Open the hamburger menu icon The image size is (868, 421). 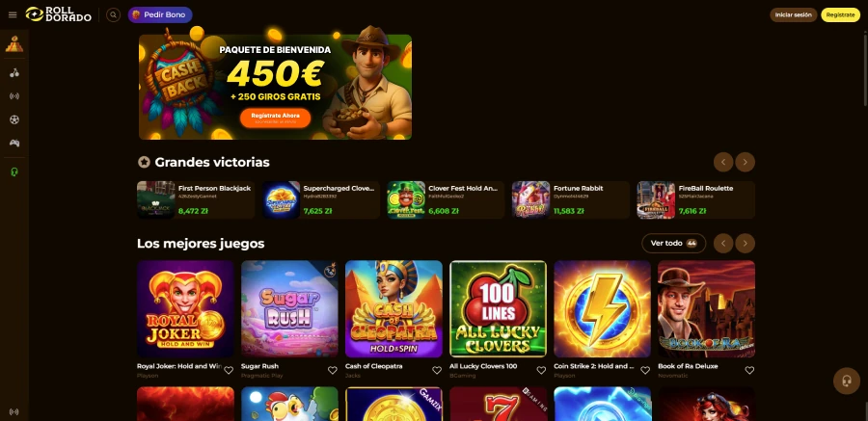tap(13, 15)
